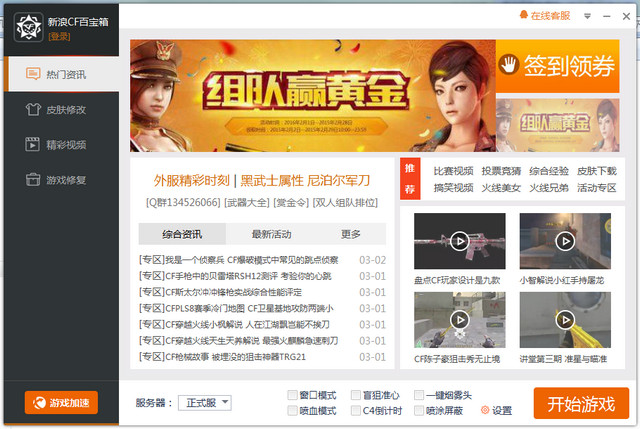
Task: Click the 登录 login link
Action: tap(59, 37)
